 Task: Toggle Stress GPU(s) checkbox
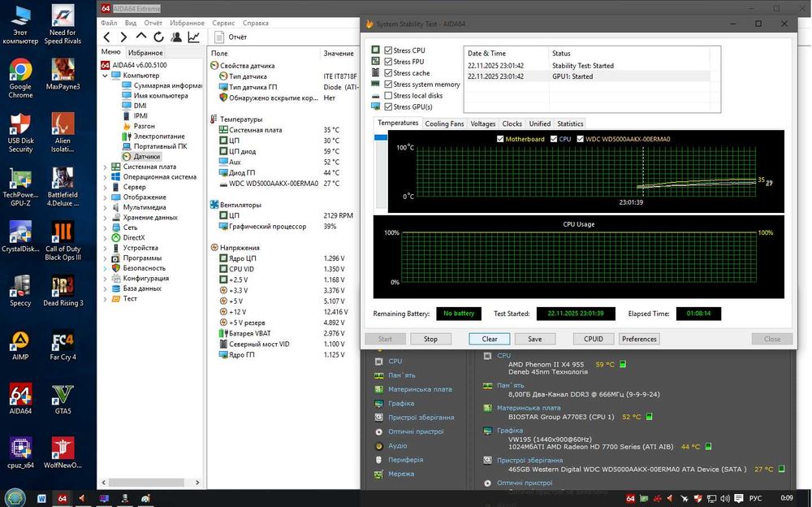pos(388,106)
